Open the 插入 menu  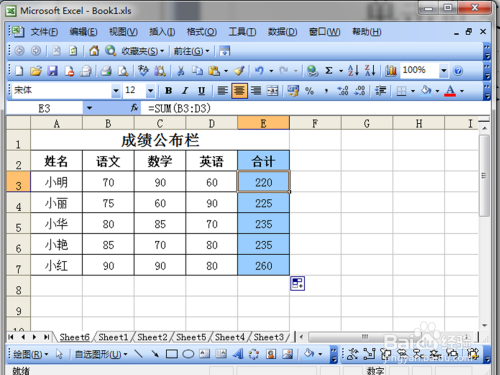pyautogui.click(x=162, y=32)
